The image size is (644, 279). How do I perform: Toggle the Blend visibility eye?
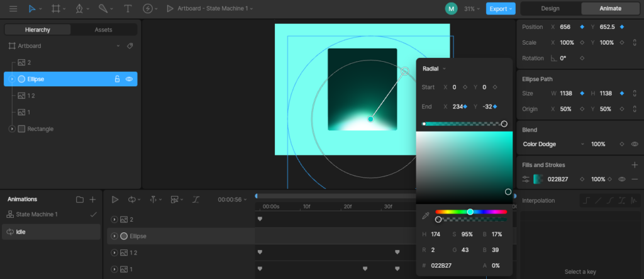point(635,144)
